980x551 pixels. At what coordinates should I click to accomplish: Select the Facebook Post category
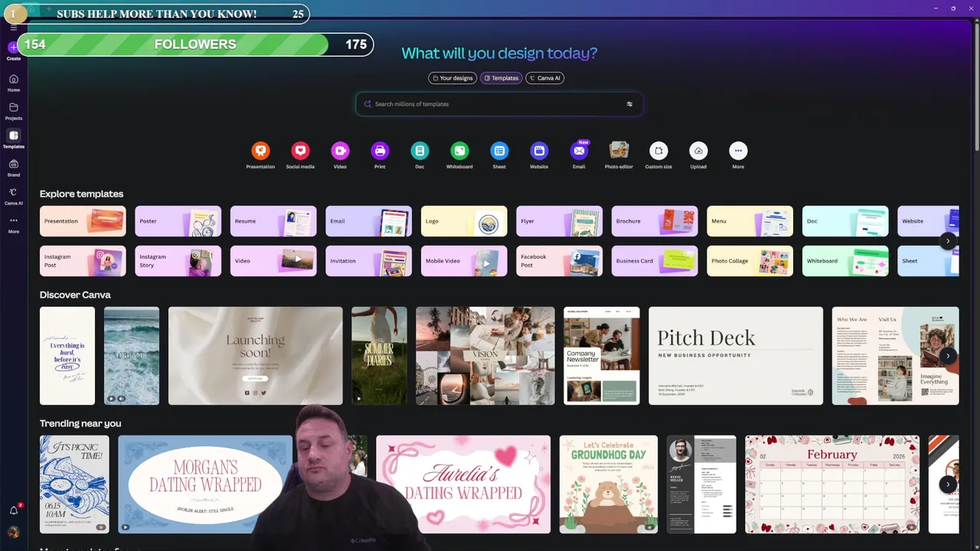(x=559, y=261)
